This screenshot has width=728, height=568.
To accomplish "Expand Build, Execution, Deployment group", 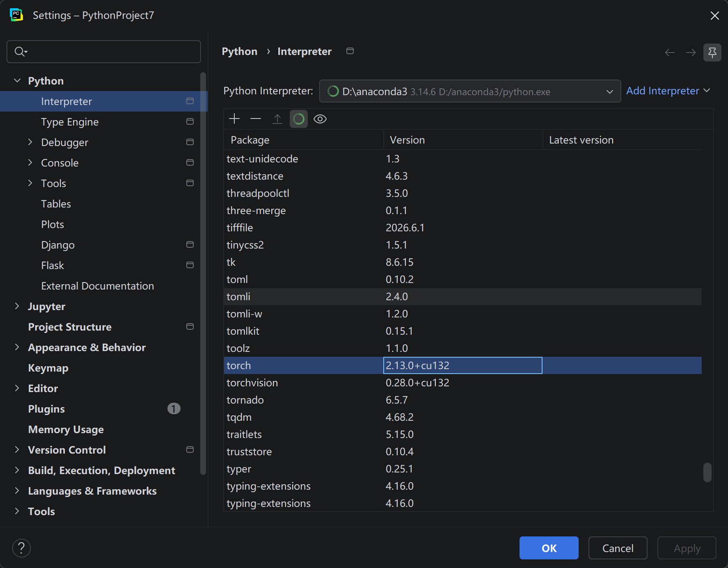I will pyautogui.click(x=17, y=470).
